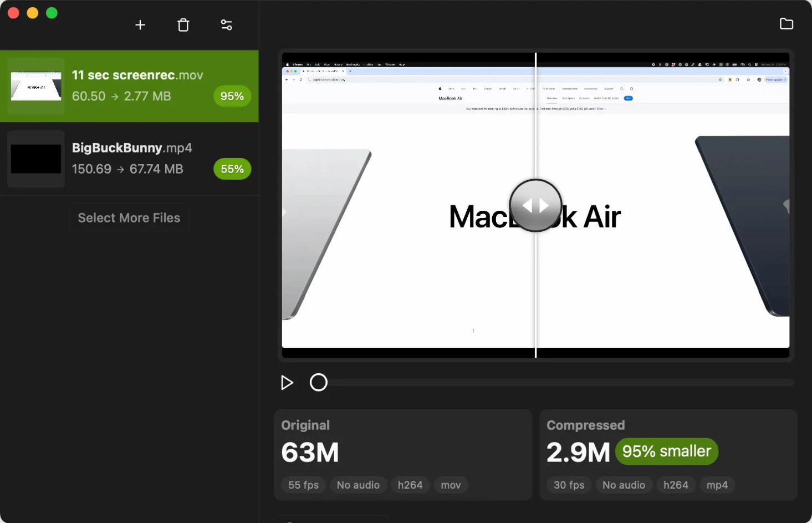This screenshot has height=523, width=812.
Task: Delete the selected file with the trash icon
Action: point(183,25)
